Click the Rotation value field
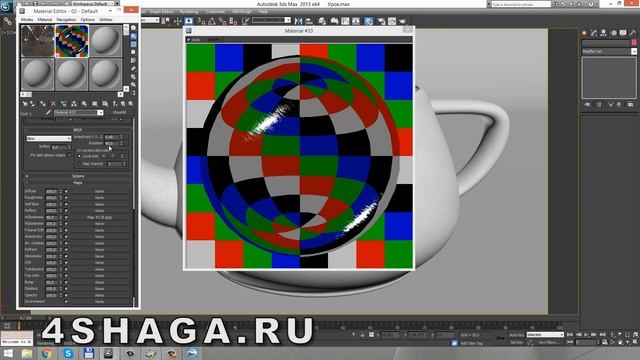640x360 pixels. 111,143
